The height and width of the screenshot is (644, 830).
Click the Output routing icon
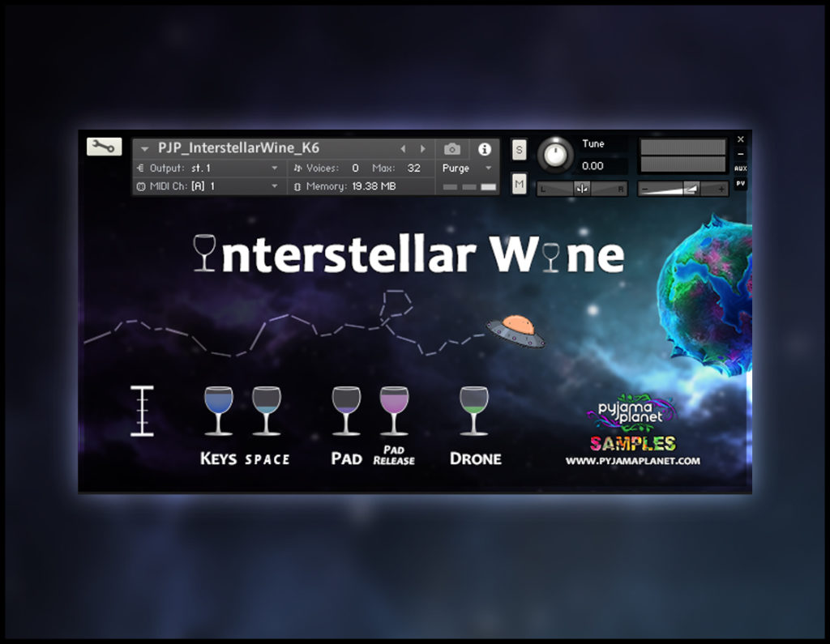[140, 168]
